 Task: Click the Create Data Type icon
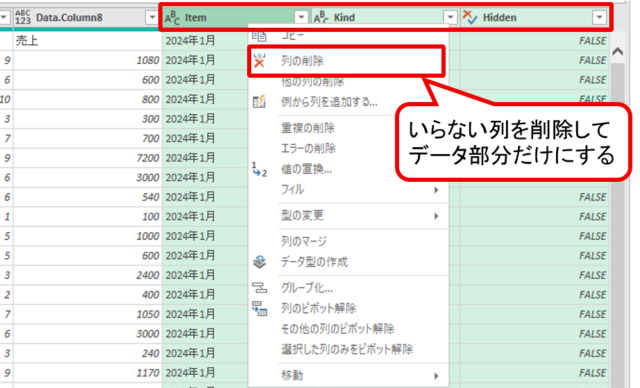tap(260, 262)
